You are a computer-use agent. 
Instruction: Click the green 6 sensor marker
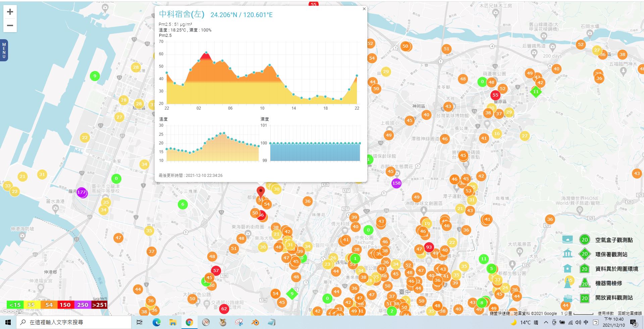point(183,204)
